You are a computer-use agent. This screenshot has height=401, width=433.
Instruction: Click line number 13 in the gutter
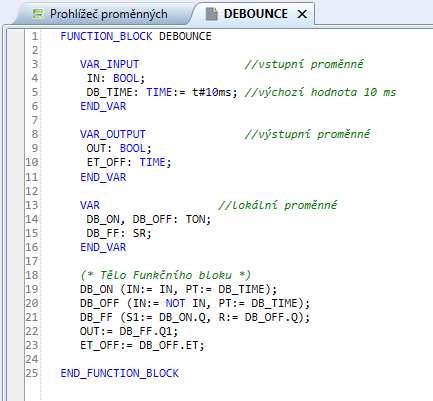click(x=32, y=205)
